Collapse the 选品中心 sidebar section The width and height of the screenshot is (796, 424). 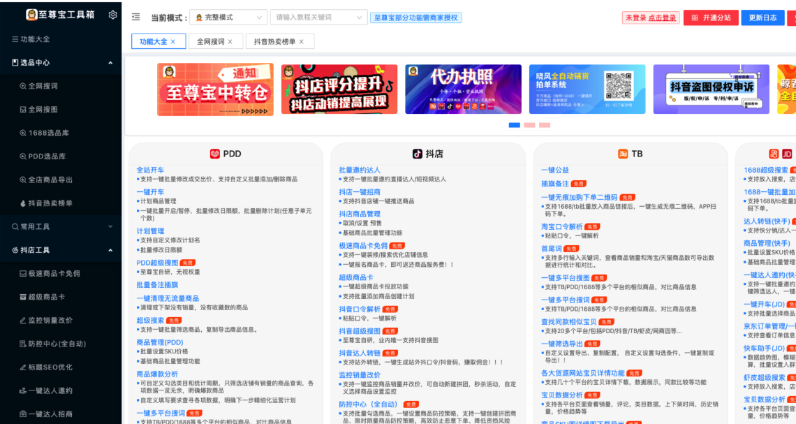(110, 62)
